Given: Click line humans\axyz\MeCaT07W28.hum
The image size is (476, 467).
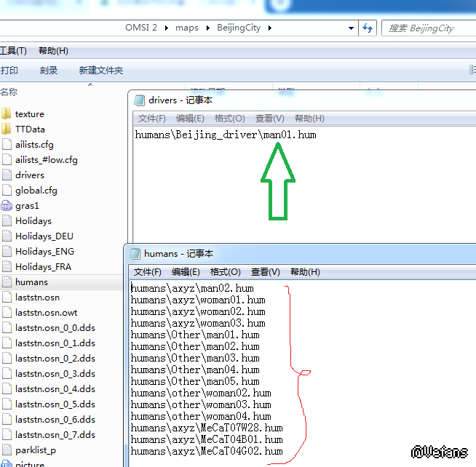Looking at the screenshot, I should (207, 428).
